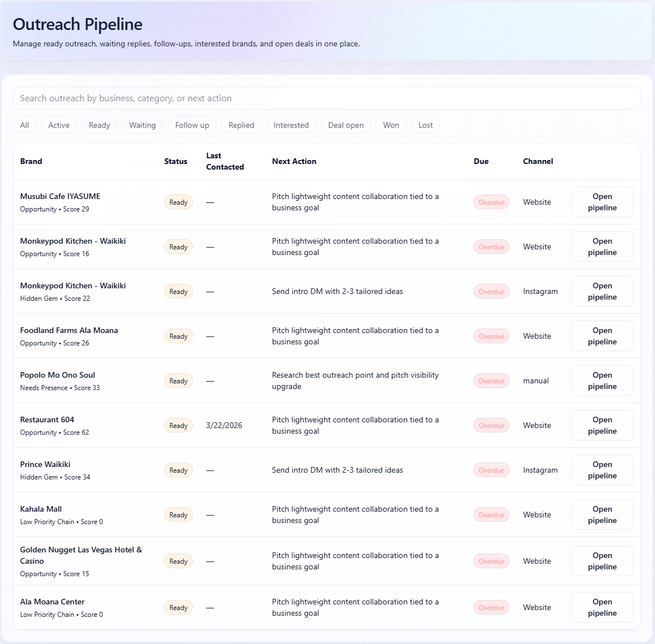Viewport: 655px width, 644px height.
Task: Open pipeline for Musubi Cafe IYASUME
Action: coord(602,202)
